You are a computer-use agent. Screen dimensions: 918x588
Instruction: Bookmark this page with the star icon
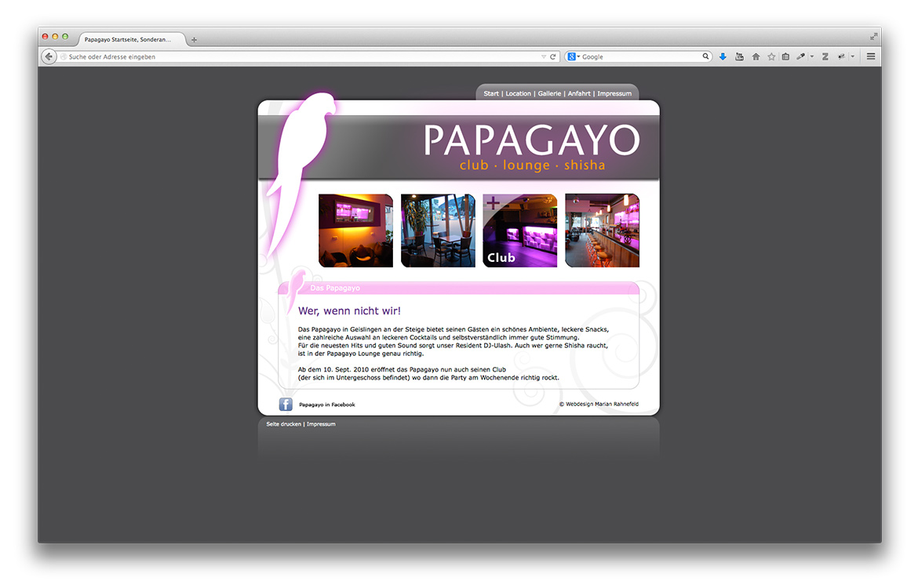click(x=771, y=56)
